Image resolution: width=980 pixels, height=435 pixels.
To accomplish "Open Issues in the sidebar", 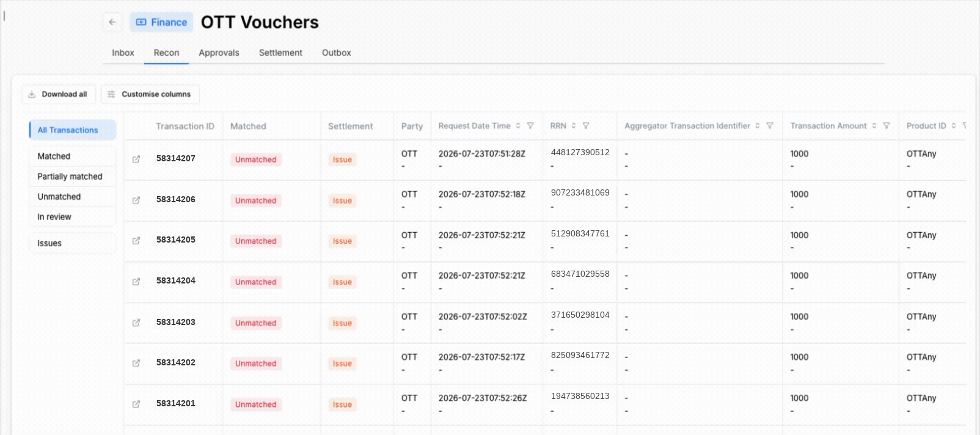I will click(x=73, y=243).
